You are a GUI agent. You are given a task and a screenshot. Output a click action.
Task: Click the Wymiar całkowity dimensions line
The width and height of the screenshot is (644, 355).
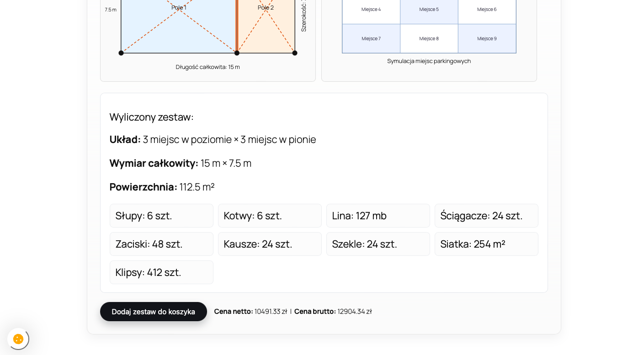[181, 163]
